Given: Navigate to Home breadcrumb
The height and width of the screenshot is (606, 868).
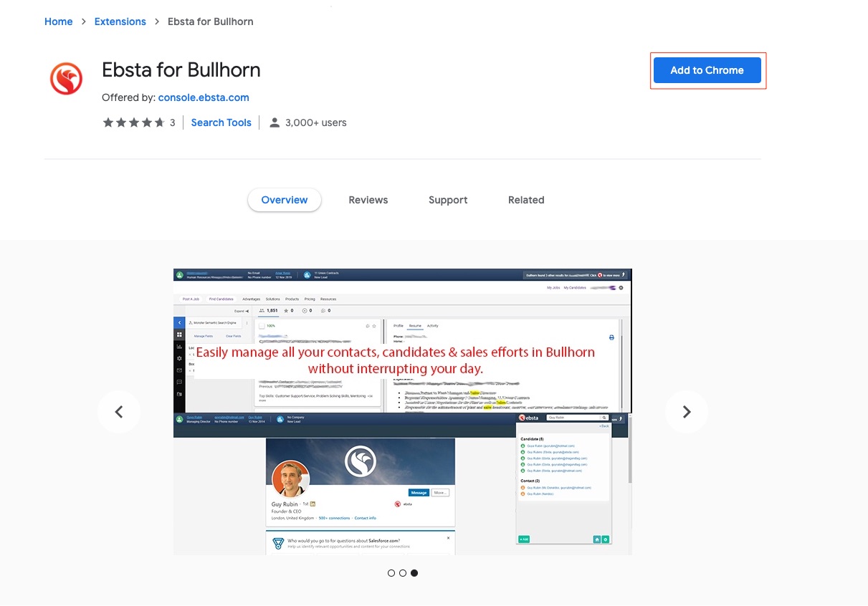Looking at the screenshot, I should click(x=58, y=21).
